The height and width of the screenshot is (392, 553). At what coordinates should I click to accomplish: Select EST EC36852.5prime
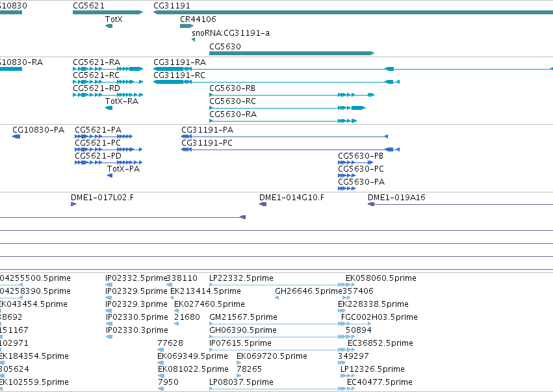click(381, 343)
